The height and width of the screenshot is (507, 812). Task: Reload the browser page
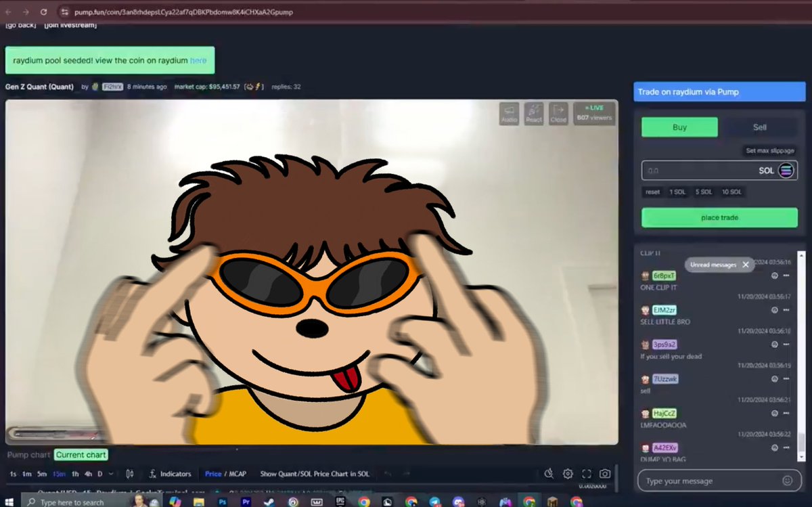(43, 12)
